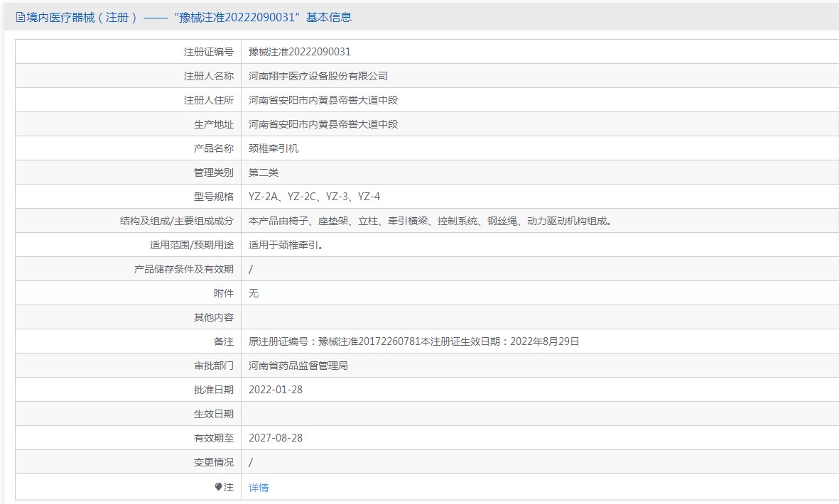The width and height of the screenshot is (839, 504).
Task: Click the value 适用于颈椎牵引。
Action: click(286, 246)
